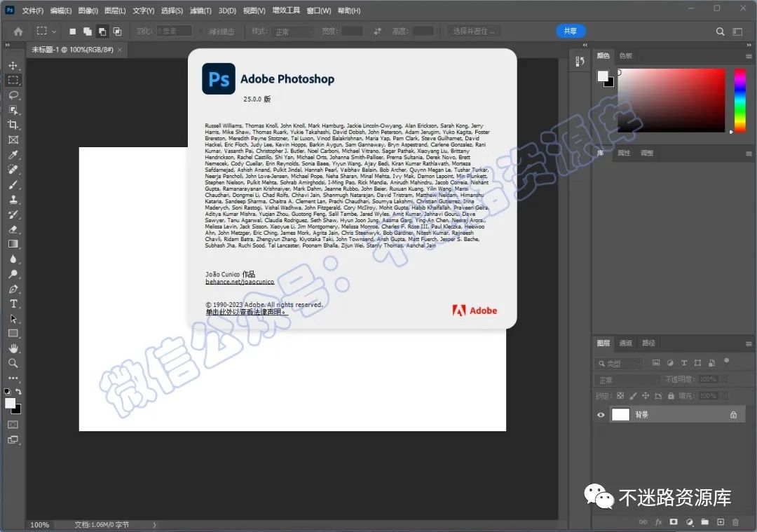757x532 pixels.
Task: Open the behance.net/joaocunico link
Action: (240, 282)
